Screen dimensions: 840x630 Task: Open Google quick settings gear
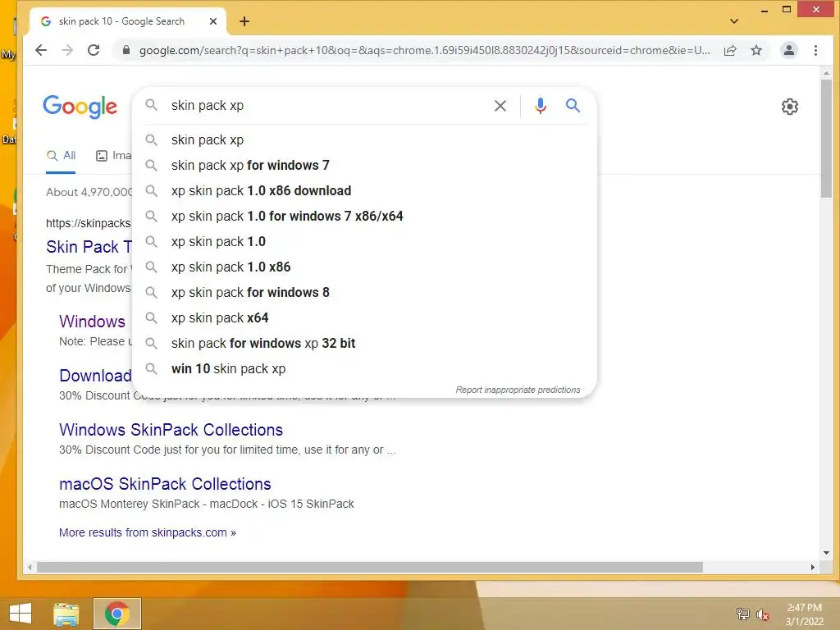point(789,107)
